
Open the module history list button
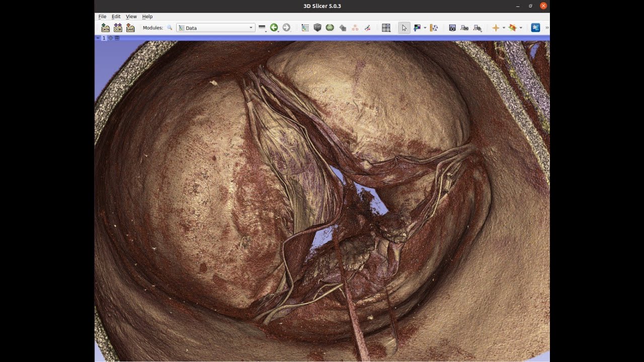click(262, 28)
